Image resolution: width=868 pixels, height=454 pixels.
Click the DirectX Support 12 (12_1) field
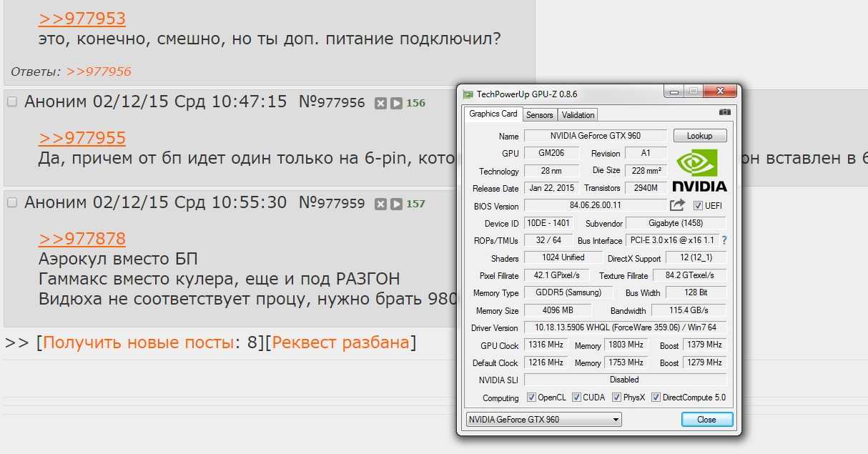pyautogui.click(x=696, y=257)
